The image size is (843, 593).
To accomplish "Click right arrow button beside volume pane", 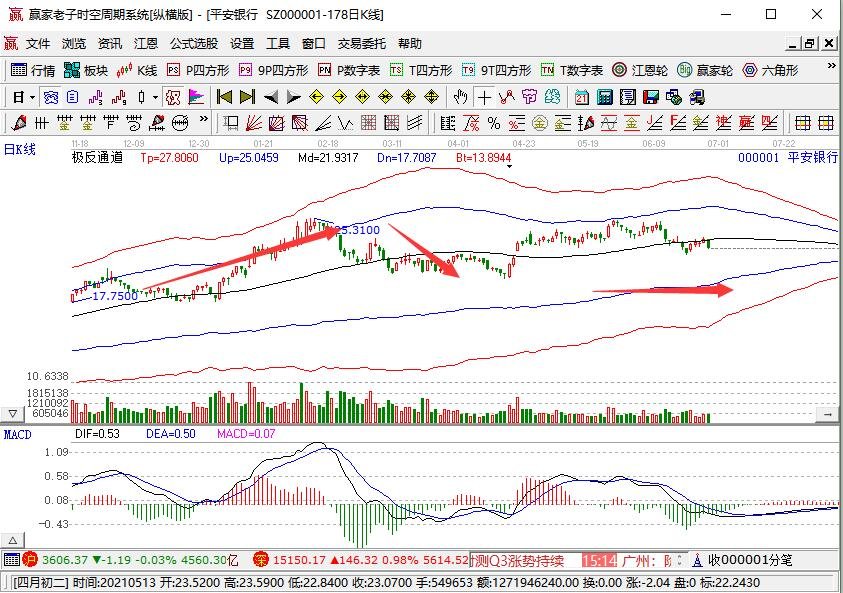I will click(828, 414).
